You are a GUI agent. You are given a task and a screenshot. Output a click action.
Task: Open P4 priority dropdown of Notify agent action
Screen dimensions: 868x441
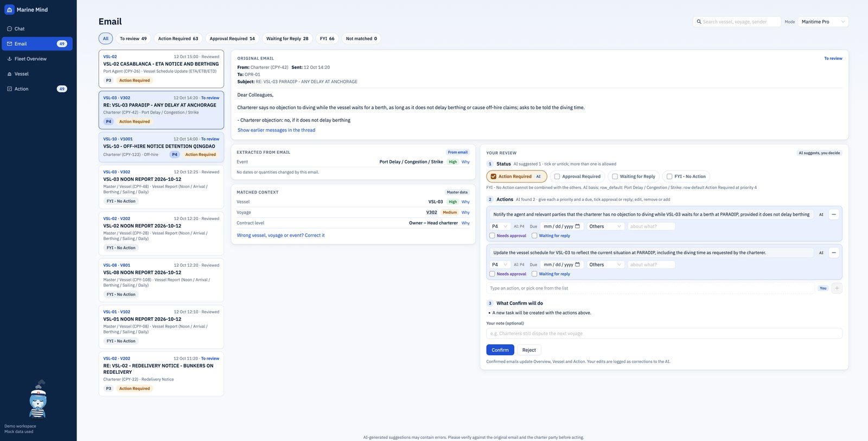pyautogui.click(x=499, y=226)
